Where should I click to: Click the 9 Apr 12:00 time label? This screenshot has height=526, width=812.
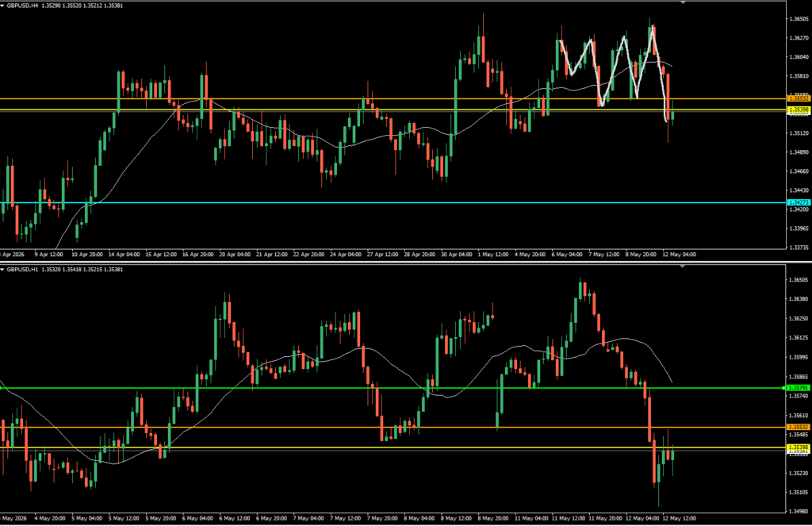[48, 255]
